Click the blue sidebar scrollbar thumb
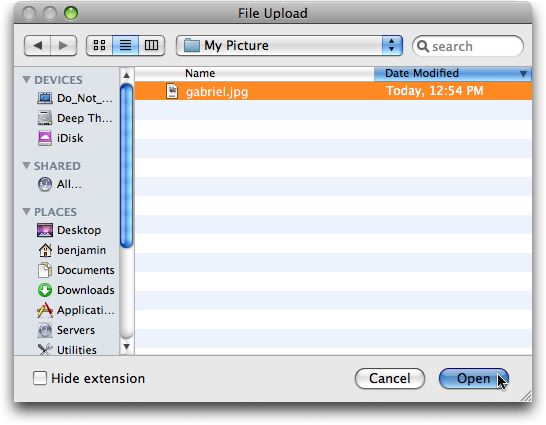This screenshot has width=546, height=425. [x=126, y=166]
